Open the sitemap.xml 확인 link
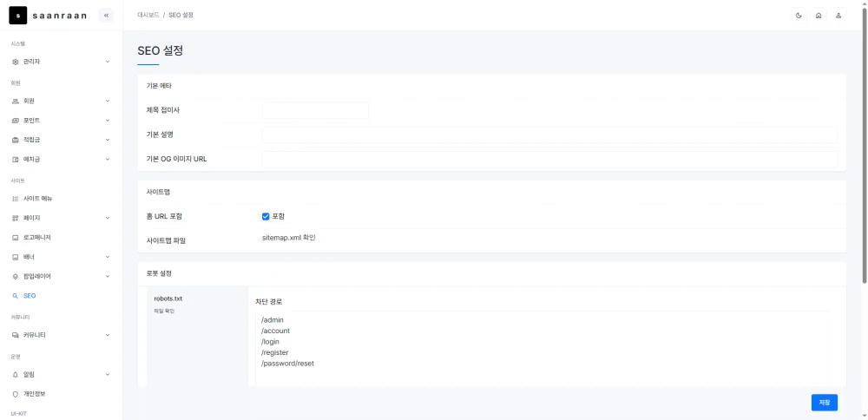 click(288, 238)
